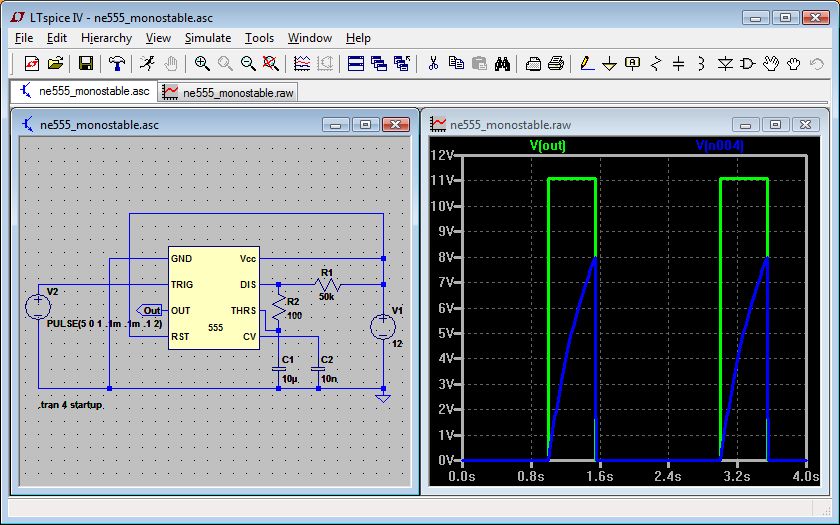Click the Pick Visible Traces waveform icon

pyautogui.click(x=302, y=64)
